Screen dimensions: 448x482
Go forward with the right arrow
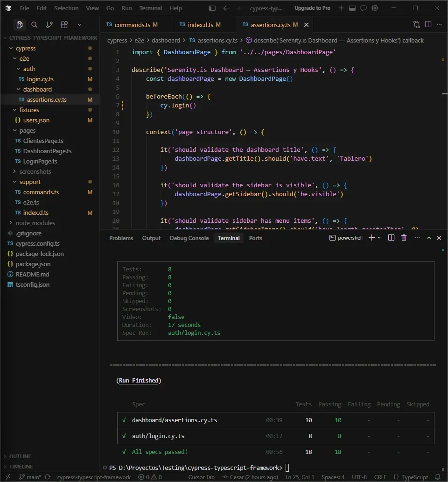tap(238, 8)
